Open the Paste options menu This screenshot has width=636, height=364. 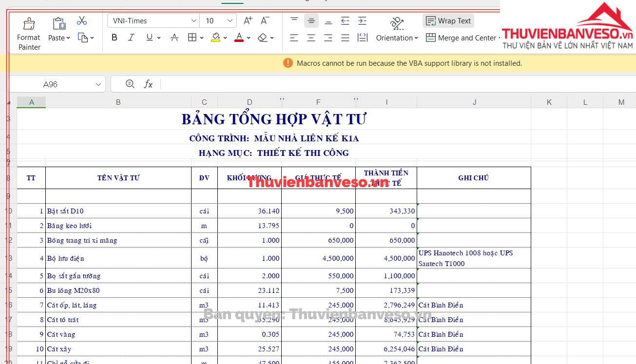click(x=59, y=38)
